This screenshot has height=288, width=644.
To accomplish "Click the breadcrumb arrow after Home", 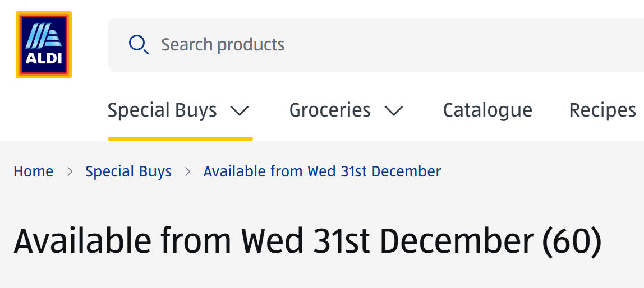I will click(x=70, y=172).
